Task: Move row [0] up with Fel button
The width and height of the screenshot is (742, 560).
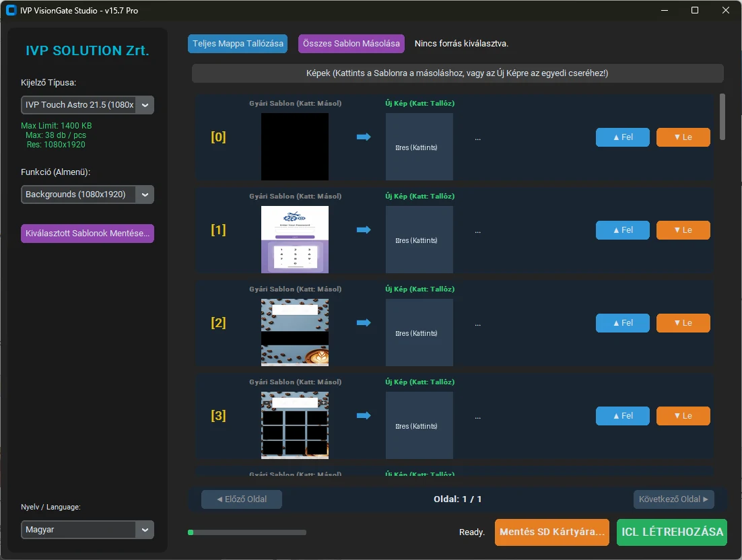Action: [x=623, y=137]
